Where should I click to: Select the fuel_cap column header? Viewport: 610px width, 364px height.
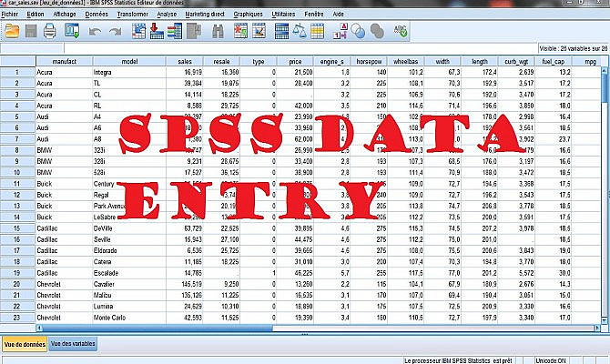554,62
